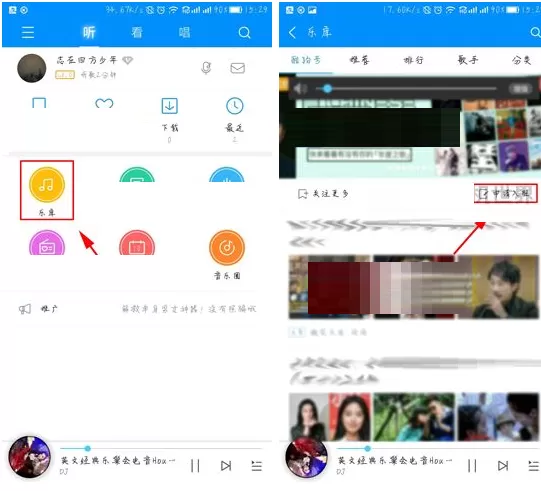Open thumbnail with green outdoor scene
This screenshot has width=541, height=491.
(x=414, y=416)
